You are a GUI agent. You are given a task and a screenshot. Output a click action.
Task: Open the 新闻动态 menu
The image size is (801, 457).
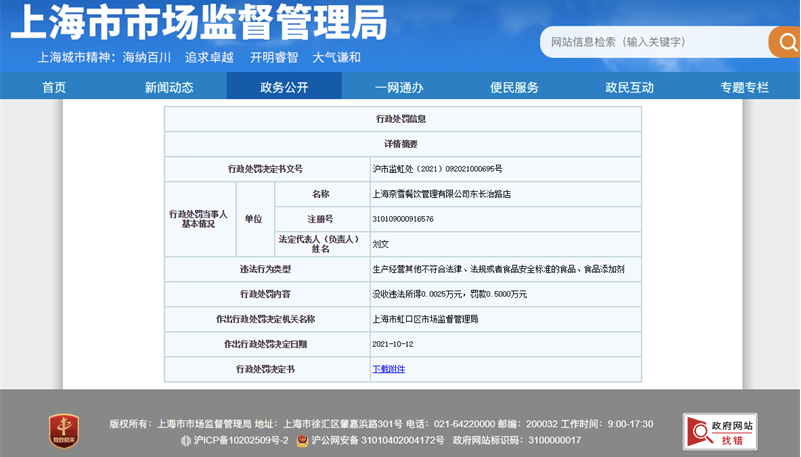click(x=169, y=87)
